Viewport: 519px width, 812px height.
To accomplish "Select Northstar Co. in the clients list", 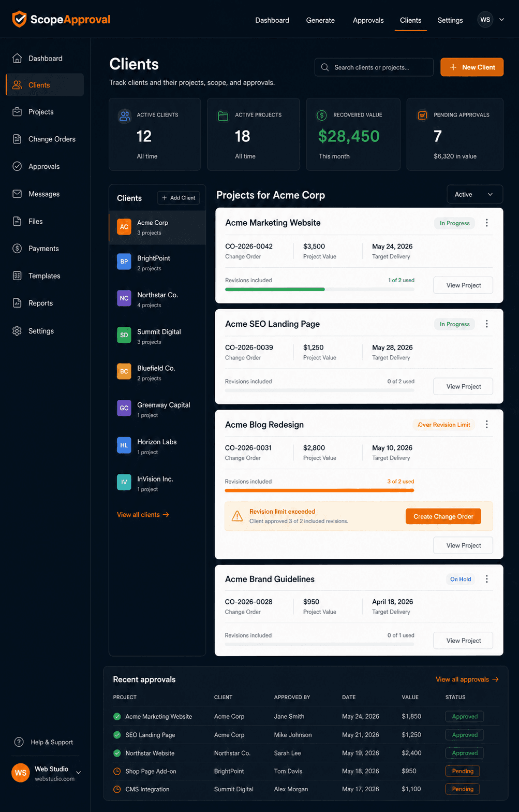I will tap(157, 299).
